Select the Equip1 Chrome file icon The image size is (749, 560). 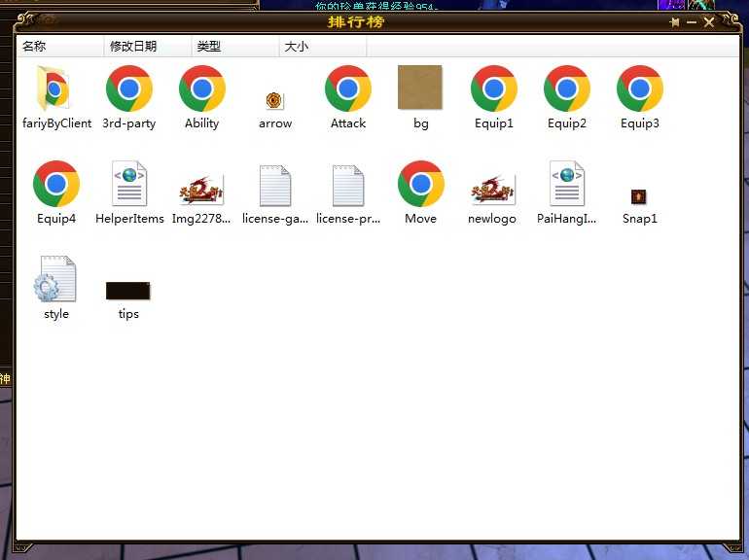pos(494,88)
